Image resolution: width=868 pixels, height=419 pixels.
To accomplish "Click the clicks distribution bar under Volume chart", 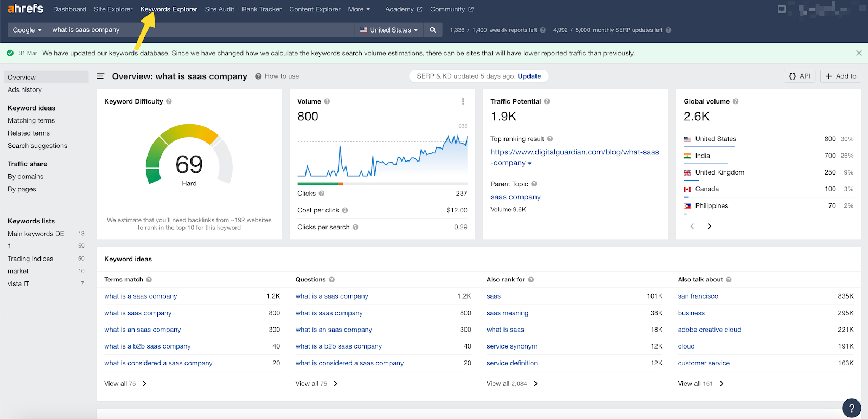I will click(382, 184).
